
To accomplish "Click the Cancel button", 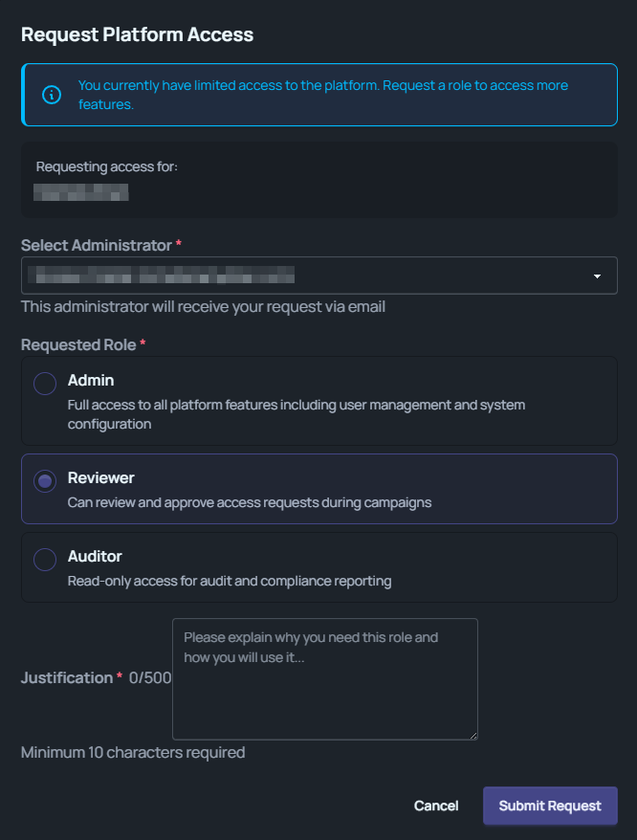I will (x=436, y=806).
